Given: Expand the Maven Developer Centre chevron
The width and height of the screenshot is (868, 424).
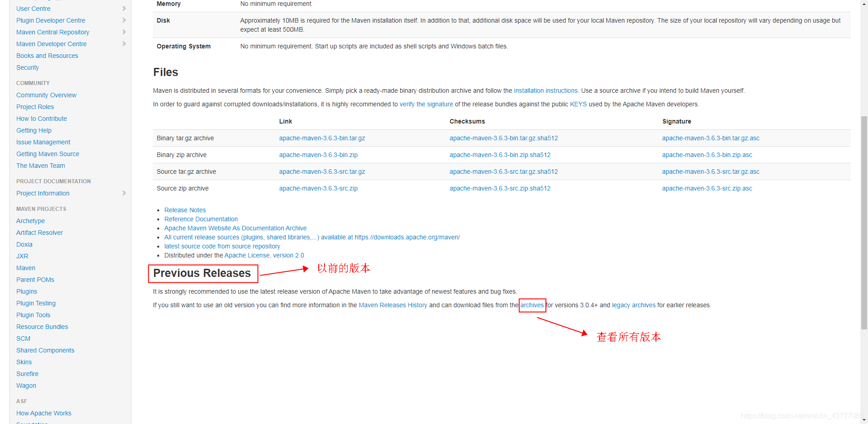Looking at the screenshot, I should [x=124, y=44].
